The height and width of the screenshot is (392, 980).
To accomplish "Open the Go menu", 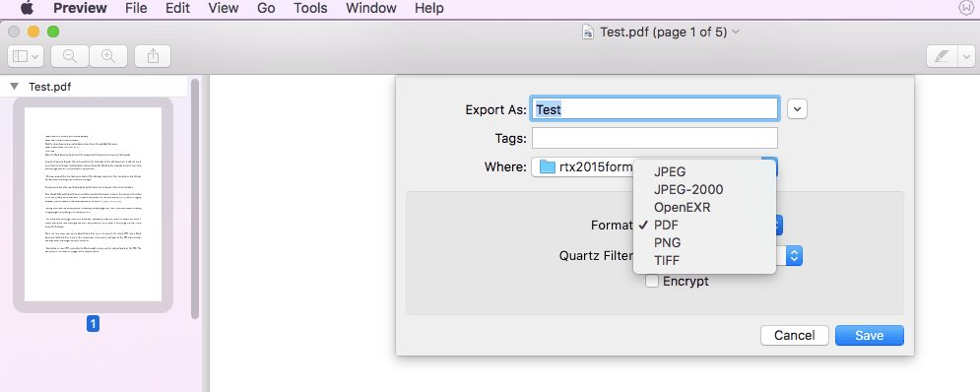I will (x=266, y=8).
